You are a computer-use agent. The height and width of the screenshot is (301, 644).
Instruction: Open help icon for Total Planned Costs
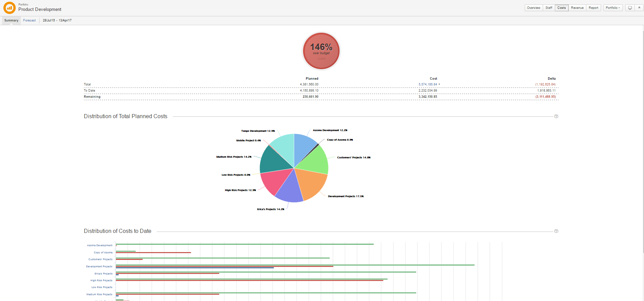pyautogui.click(x=556, y=116)
